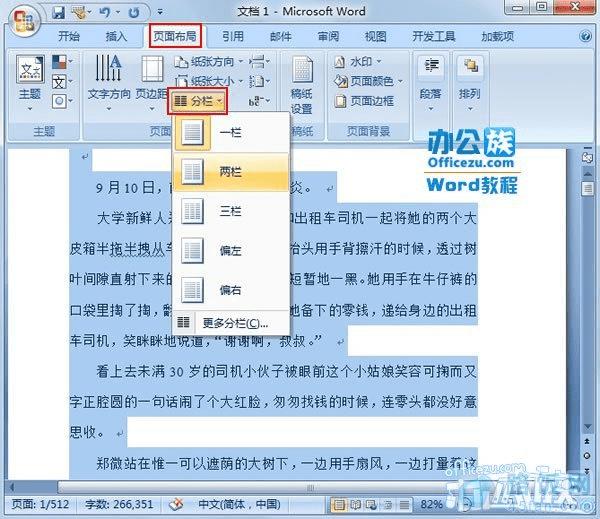The width and height of the screenshot is (600, 519).
Task: Open the select browse object button
Action: point(587,455)
